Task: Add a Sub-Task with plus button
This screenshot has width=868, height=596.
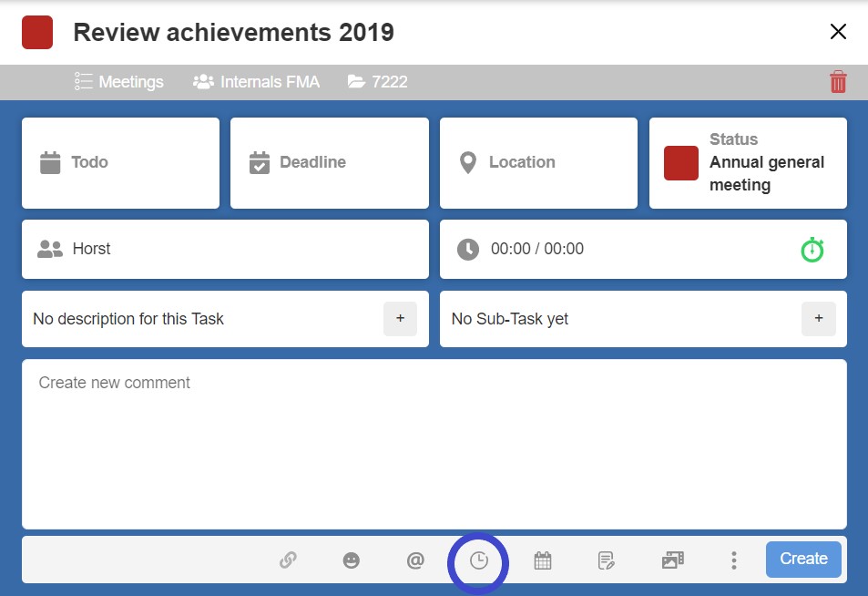Action: (x=819, y=318)
